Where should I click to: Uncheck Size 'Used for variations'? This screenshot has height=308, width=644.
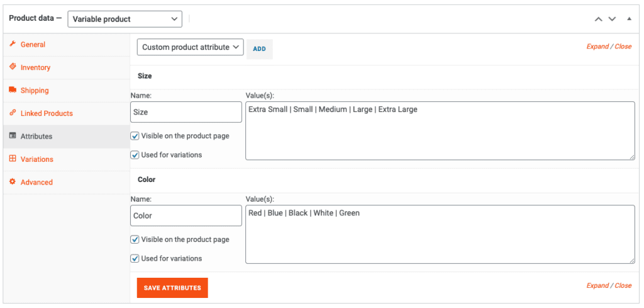pos(135,155)
